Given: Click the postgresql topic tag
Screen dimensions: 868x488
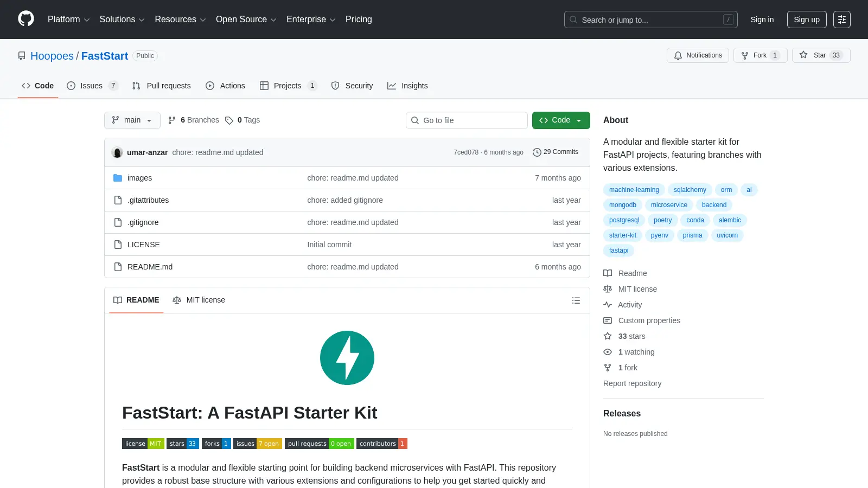Looking at the screenshot, I should [x=624, y=220].
